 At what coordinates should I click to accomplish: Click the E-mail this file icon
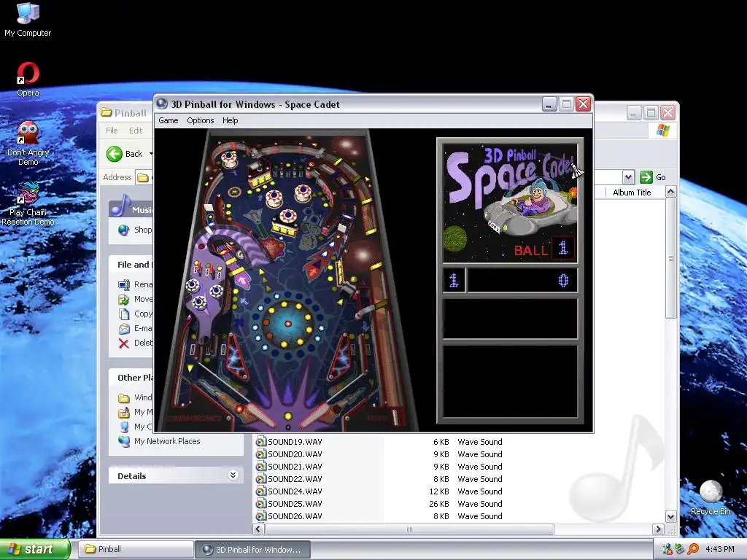[x=124, y=329]
